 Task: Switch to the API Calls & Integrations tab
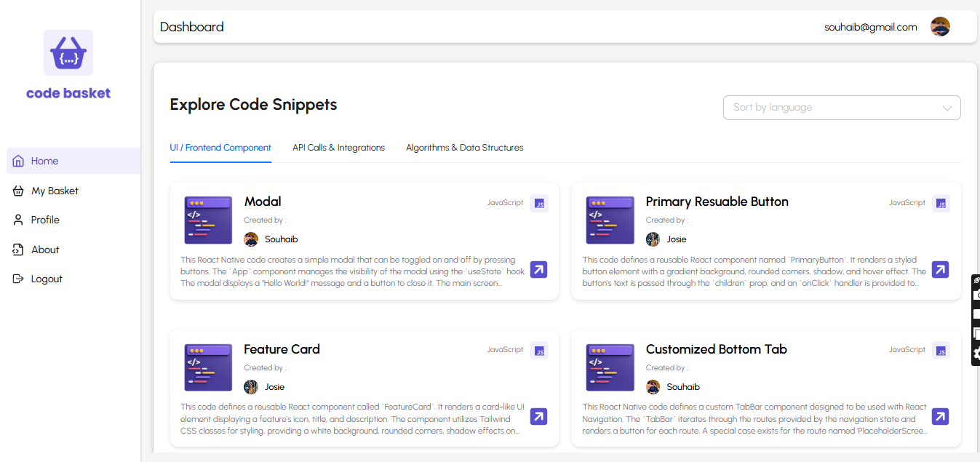tap(338, 148)
